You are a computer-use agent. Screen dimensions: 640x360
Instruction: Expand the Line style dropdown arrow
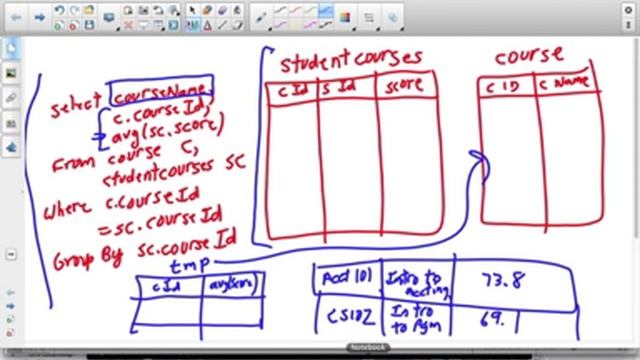[x=378, y=29]
